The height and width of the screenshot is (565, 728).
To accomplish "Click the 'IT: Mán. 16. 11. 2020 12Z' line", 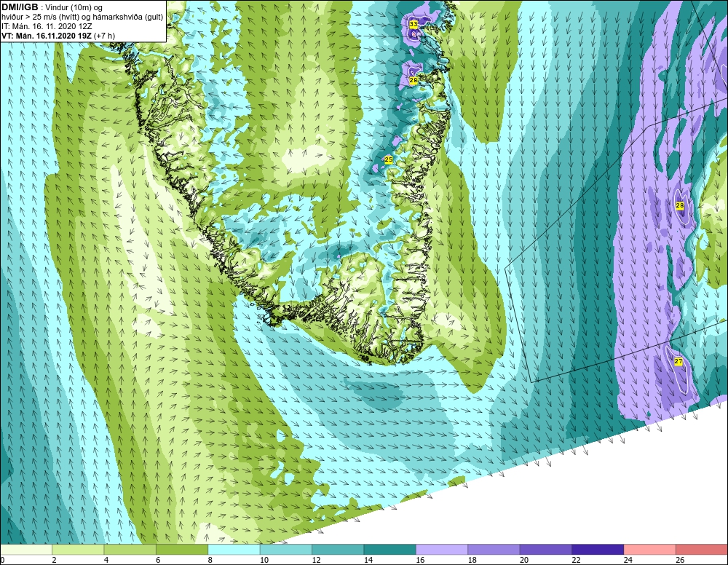I will (x=47, y=26).
